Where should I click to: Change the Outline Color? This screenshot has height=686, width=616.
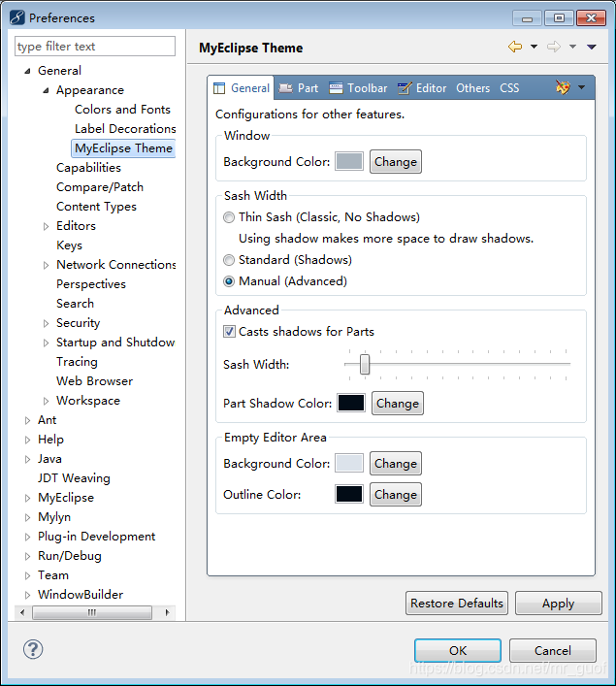click(x=396, y=495)
